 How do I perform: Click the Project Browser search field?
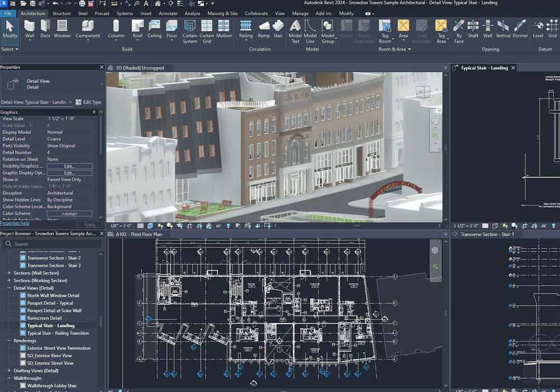pyautogui.click(x=53, y=244)
